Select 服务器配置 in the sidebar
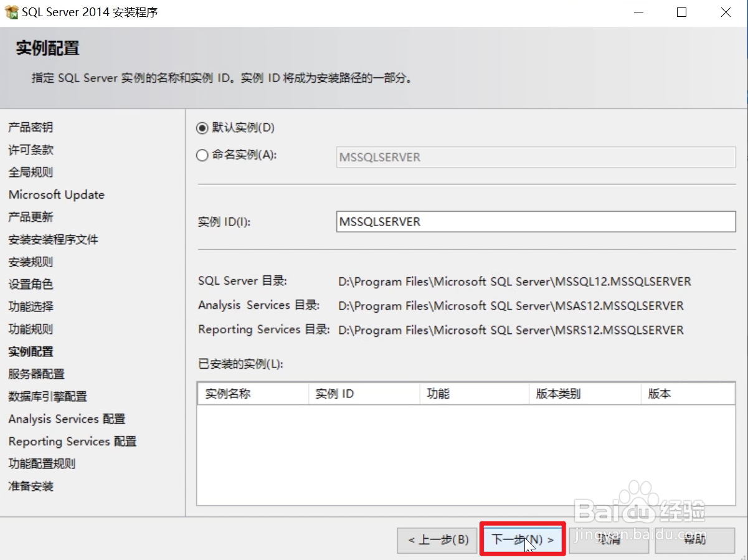The width and height of the screenshot is (748, 560). 30,374
